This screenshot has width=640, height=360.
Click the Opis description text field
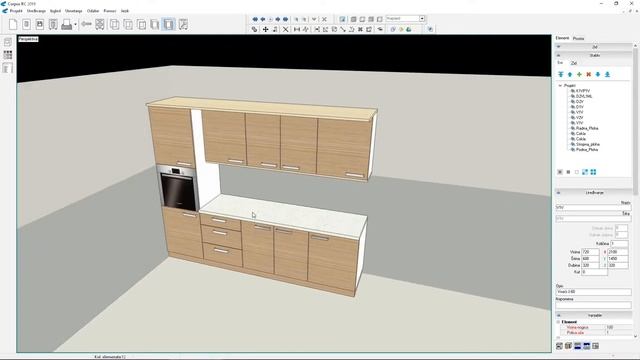pyautogui.click(x=593, y=292)
